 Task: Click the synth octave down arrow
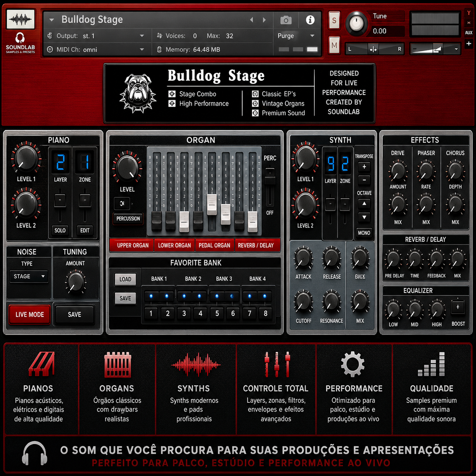[x=364, y=218]
